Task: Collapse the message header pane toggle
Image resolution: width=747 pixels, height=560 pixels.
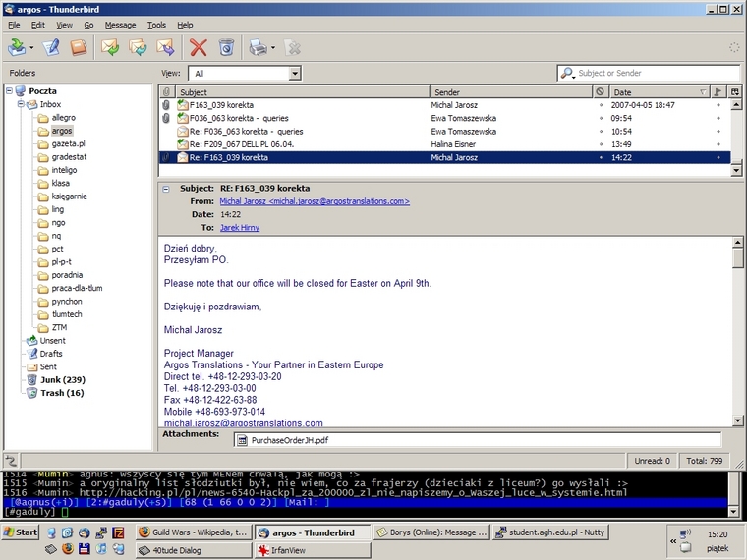Action: (166, 189)
